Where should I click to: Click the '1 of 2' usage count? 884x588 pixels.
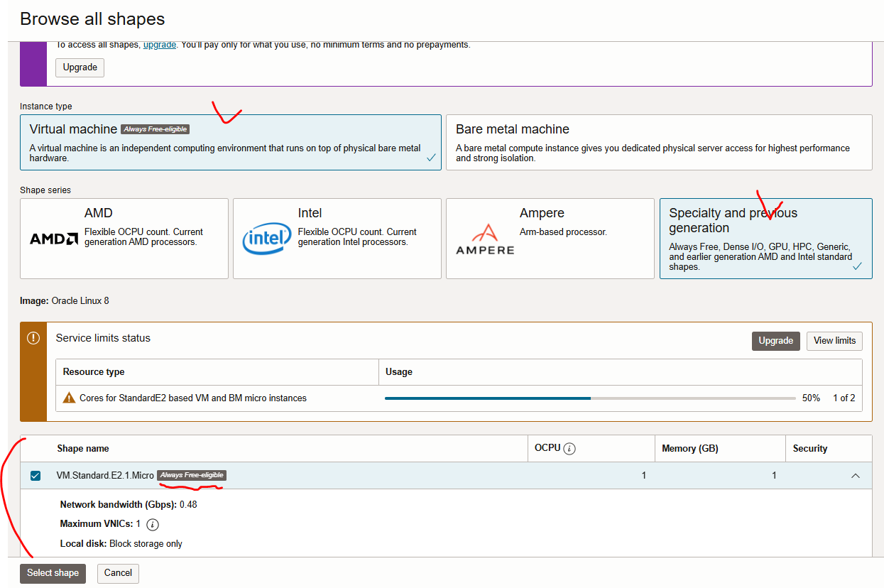click(x=844, y=398)
